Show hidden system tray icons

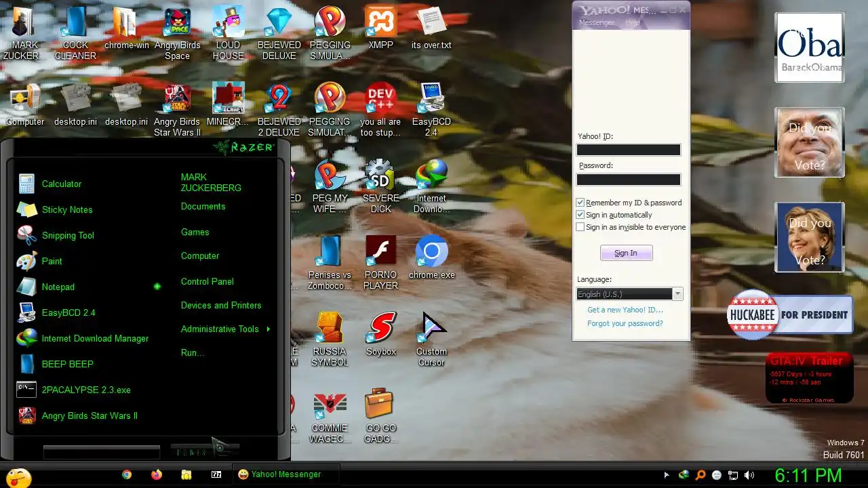[x=667, y=475]
